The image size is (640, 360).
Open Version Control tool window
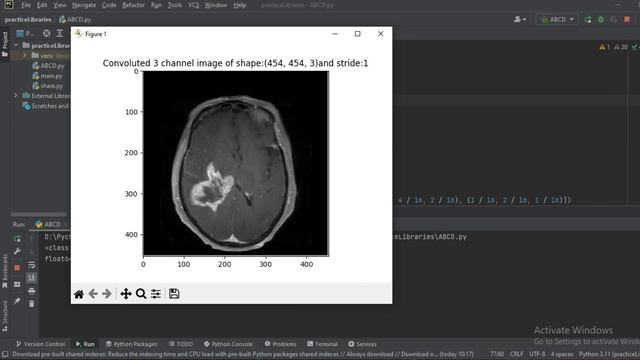click(x=40, y=344)
